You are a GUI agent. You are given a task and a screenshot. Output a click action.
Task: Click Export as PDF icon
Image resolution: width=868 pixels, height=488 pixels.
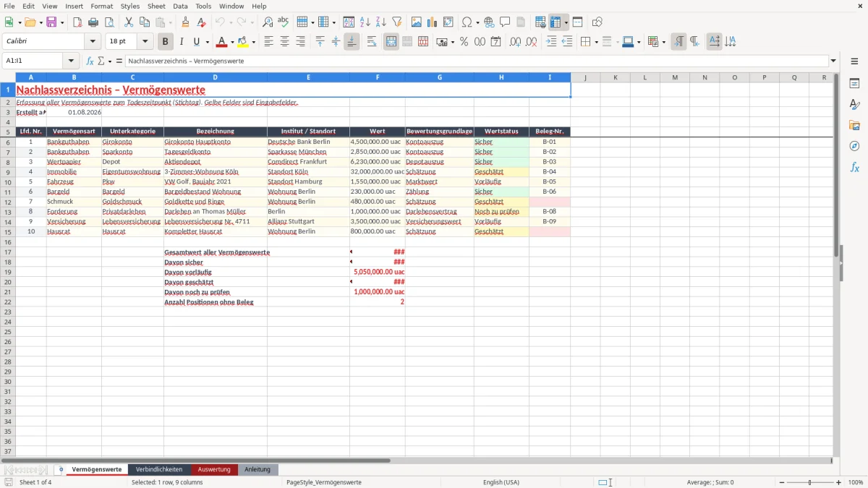(77, 22)
